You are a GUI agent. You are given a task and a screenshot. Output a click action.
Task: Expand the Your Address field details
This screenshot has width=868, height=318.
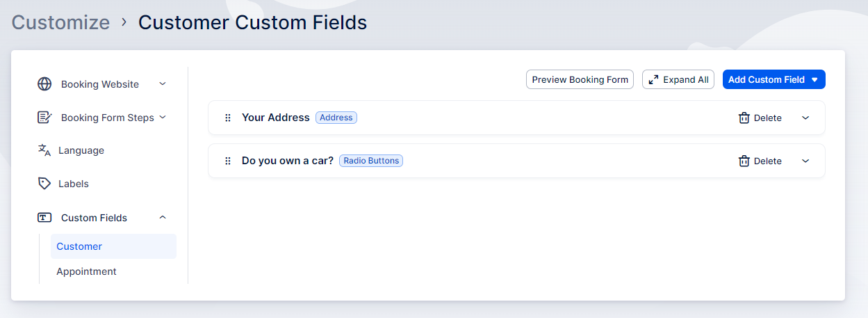tap(805, 118)
